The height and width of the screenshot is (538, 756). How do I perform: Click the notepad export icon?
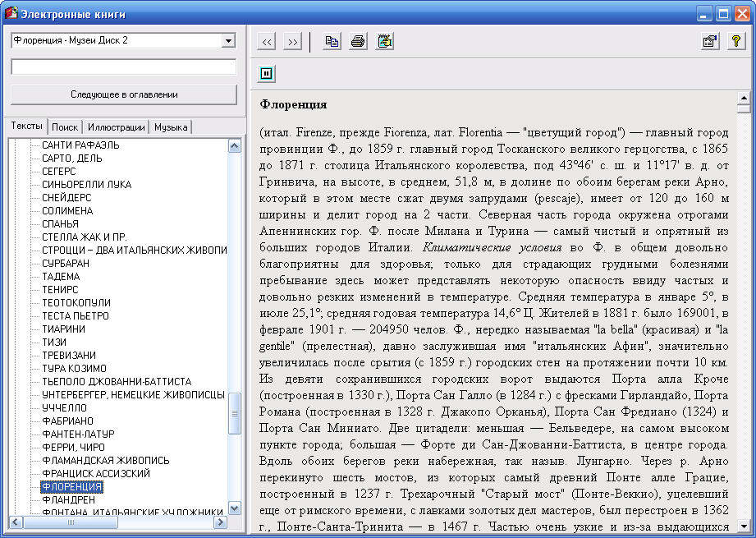point(385,42)
